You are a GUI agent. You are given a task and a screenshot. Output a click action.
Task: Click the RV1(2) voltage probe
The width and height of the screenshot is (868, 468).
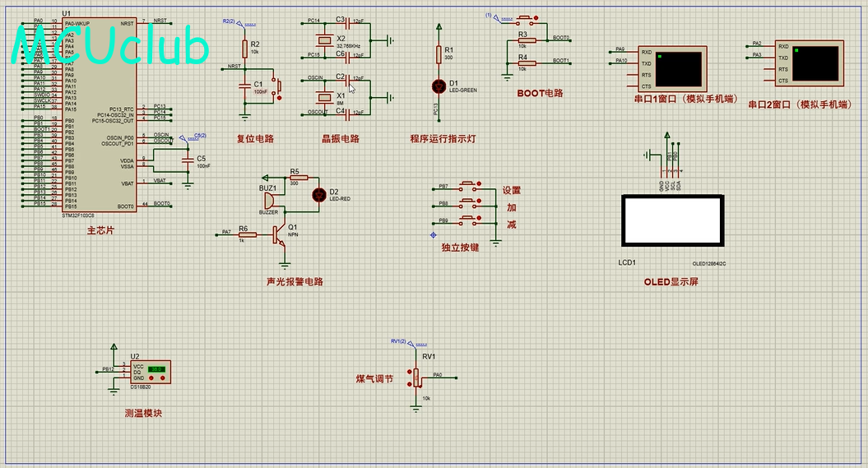coord(411,343)
